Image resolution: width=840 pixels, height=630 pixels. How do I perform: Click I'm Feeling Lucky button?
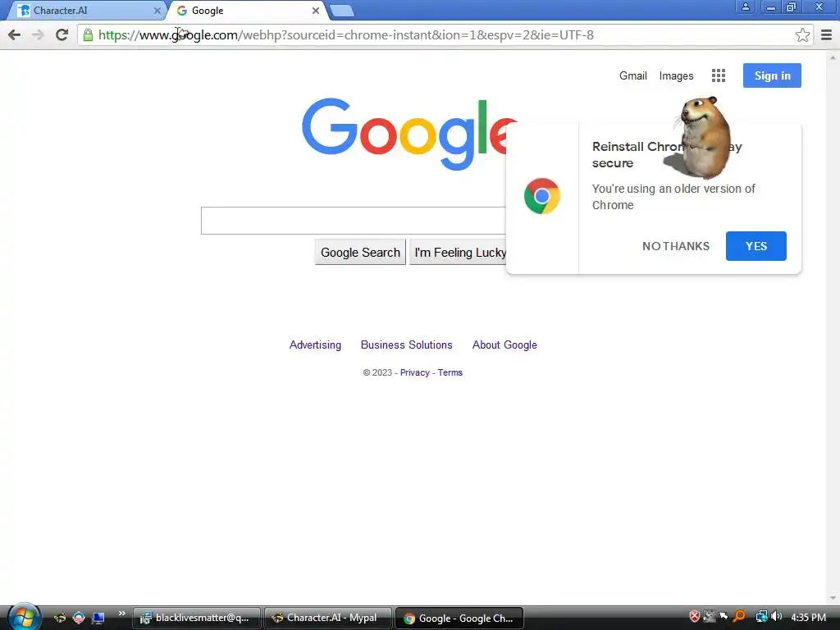pyautogui.click(x=459, y=253)
